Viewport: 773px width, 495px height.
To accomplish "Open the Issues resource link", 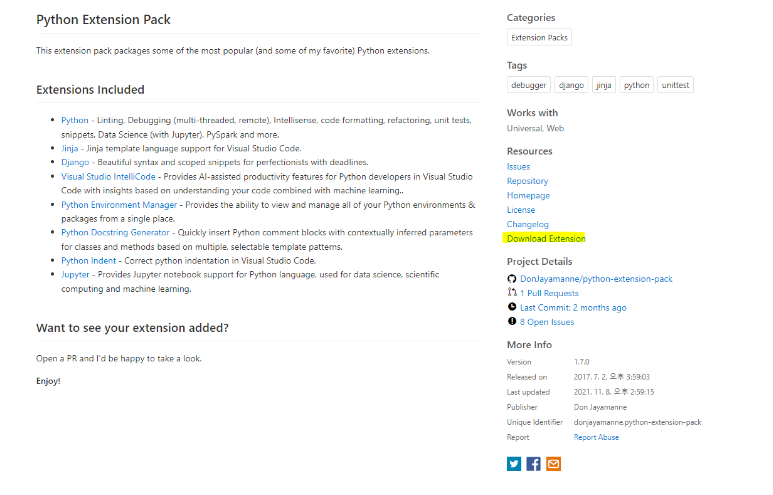I will (x=518, y=167).
